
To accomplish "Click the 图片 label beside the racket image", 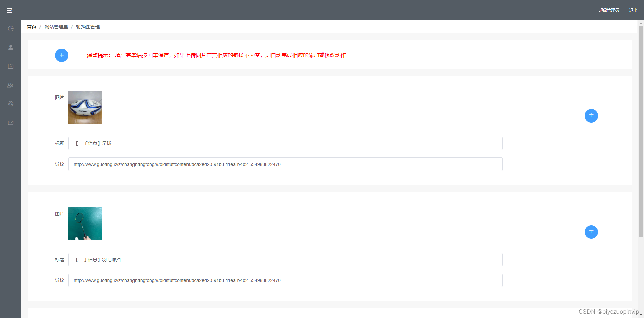I will click(x=60, y=214).
